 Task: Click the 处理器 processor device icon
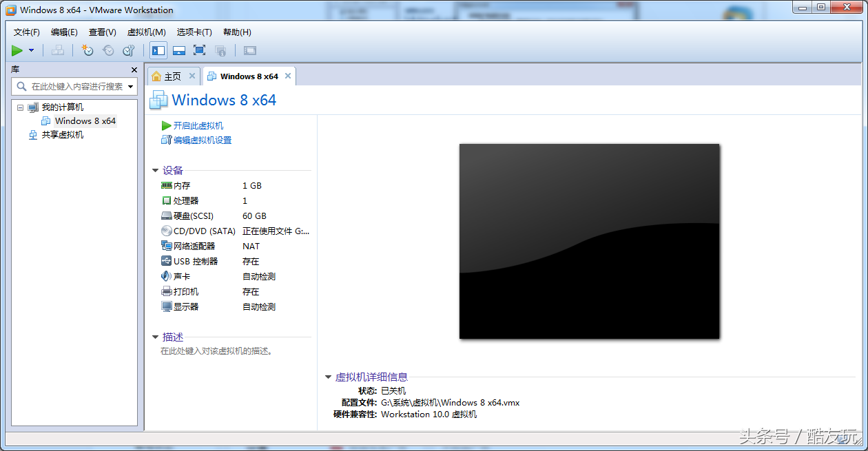[166, 201]
